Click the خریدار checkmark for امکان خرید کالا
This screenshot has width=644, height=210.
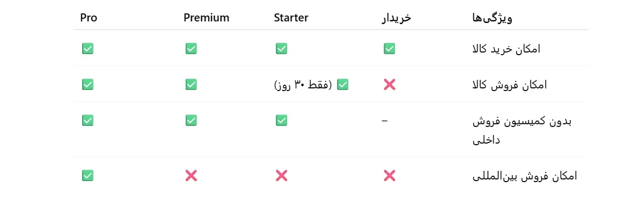click(390, 49)
